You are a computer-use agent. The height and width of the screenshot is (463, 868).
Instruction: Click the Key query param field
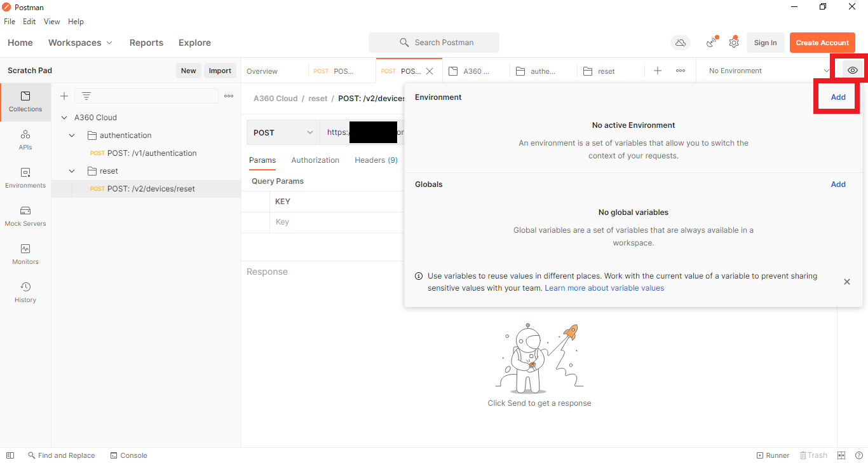pos(337,222)
